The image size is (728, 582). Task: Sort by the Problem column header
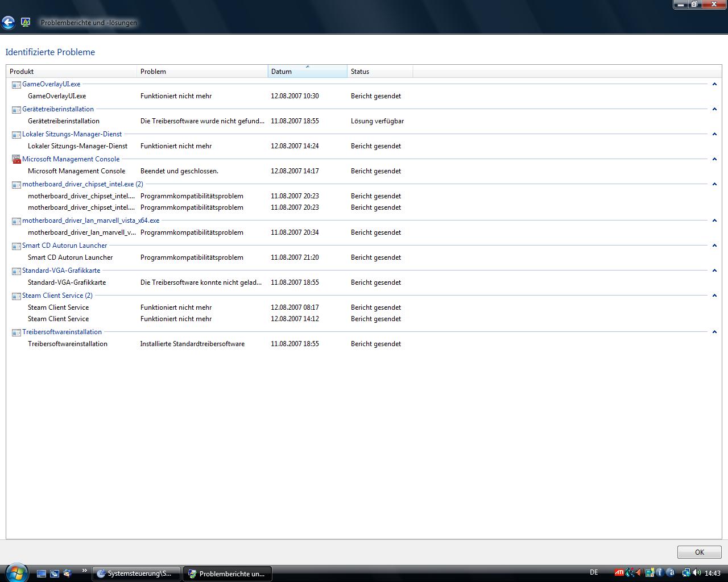coord(202,72)
